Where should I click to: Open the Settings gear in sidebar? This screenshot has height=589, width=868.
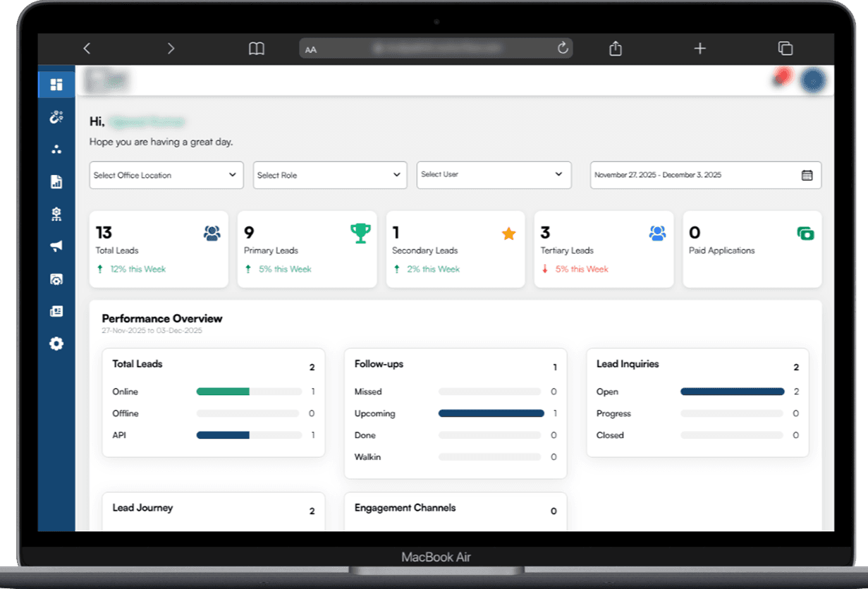56,344
